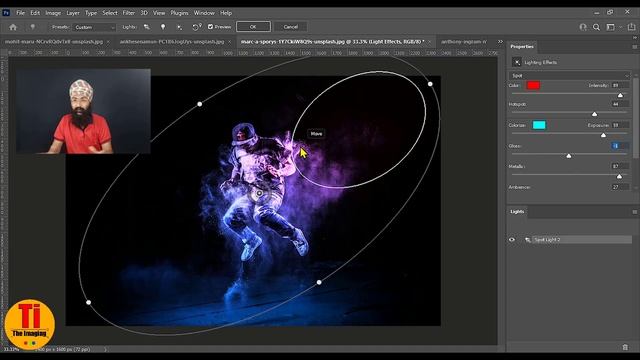Open the 3D menu

tap(144, 13)
